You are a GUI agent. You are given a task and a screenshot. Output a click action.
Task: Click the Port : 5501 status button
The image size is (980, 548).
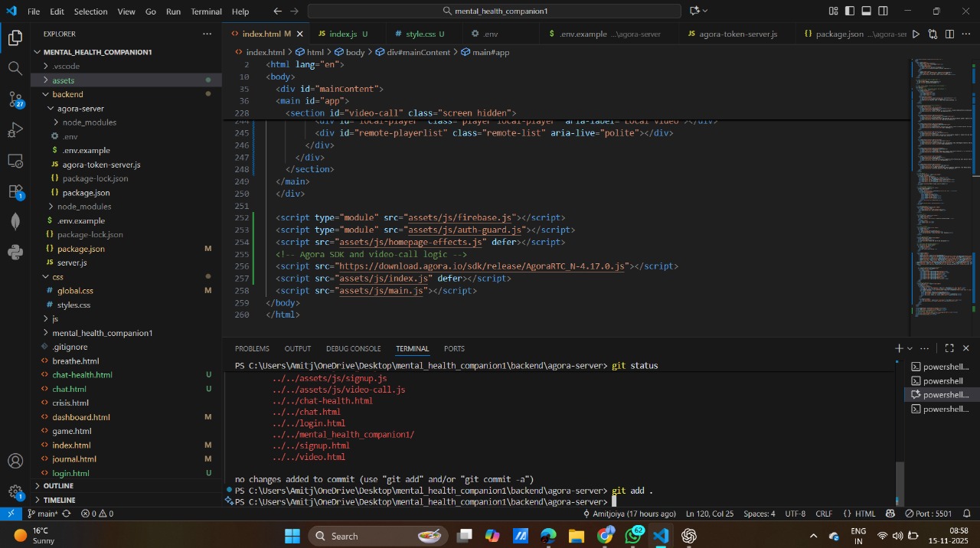coord(928,514)
